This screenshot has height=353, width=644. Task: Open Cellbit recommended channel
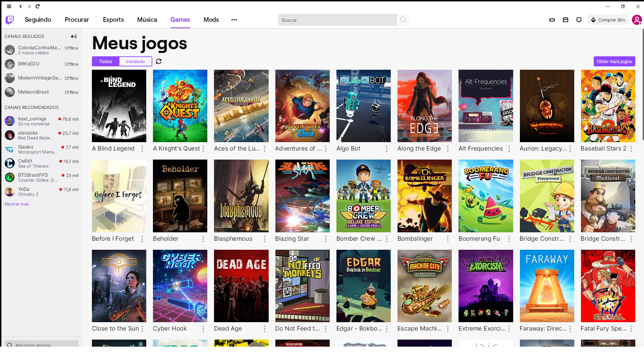point(42,163)
